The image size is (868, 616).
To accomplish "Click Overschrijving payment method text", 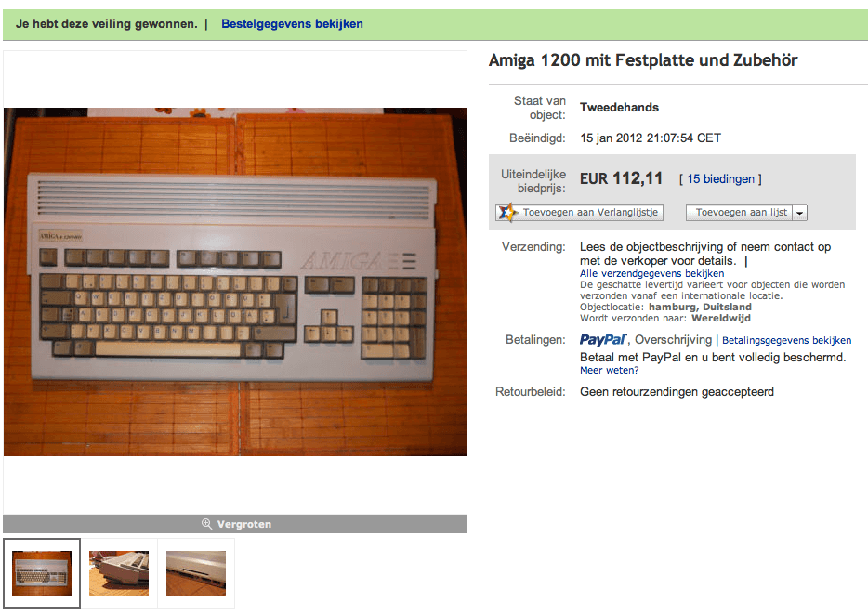I will tap(673, 340).
